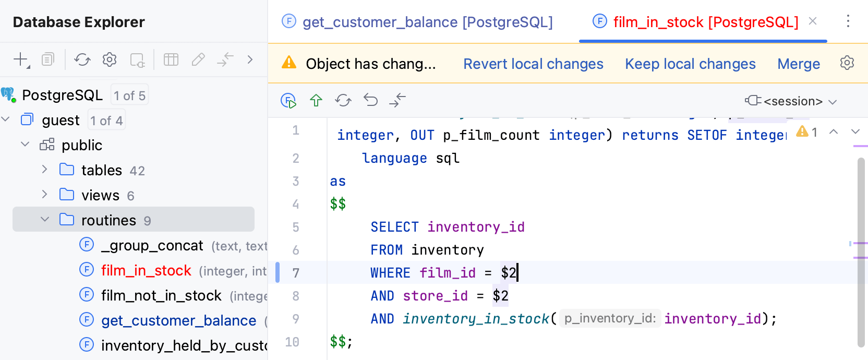Open Data Source Properties gear icon
This screenshot has height=360, width=868.
pyautogui.click(x=110, y=59)
